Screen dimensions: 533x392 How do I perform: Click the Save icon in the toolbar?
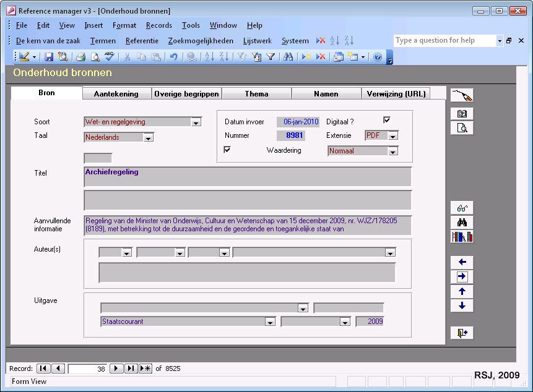tap(49, 57)
